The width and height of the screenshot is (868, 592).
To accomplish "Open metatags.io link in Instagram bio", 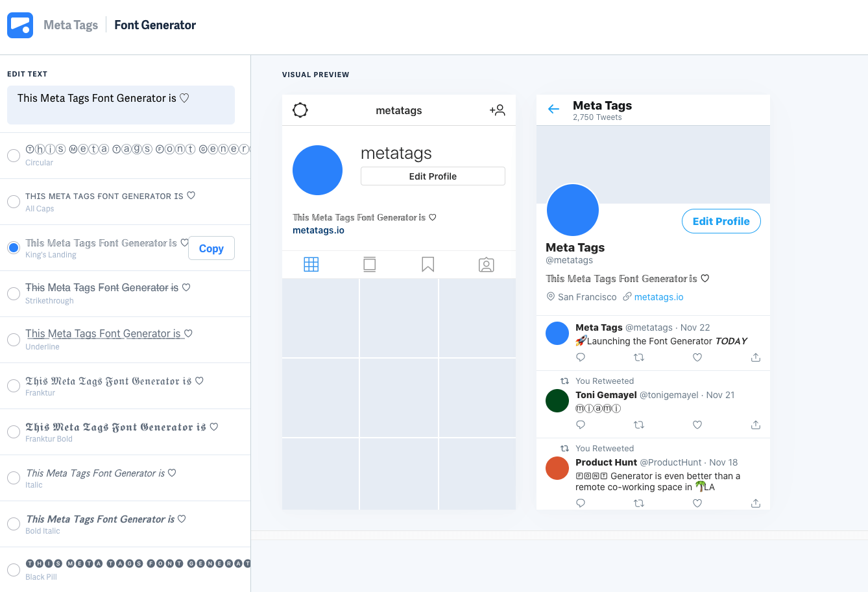I will point(319,230).
